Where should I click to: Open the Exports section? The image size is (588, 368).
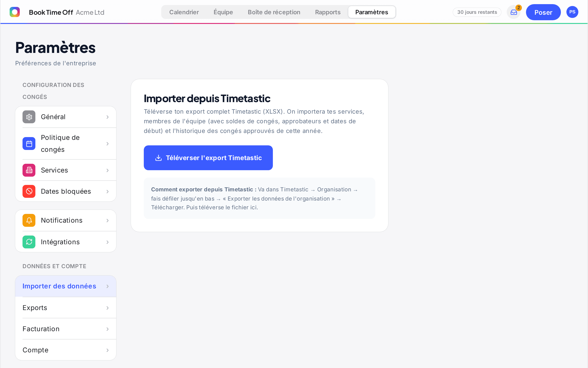(x=66, y=308)
